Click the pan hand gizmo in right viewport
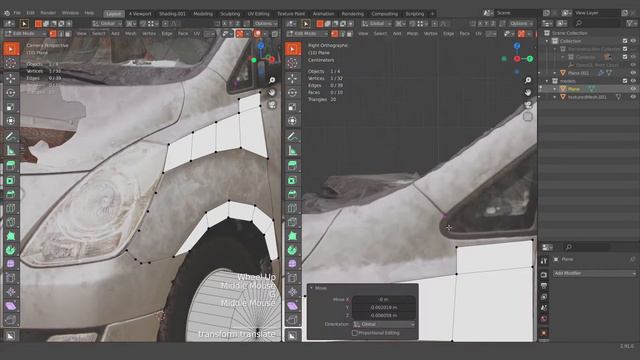 pyautogui.click(x=528, y=93)
